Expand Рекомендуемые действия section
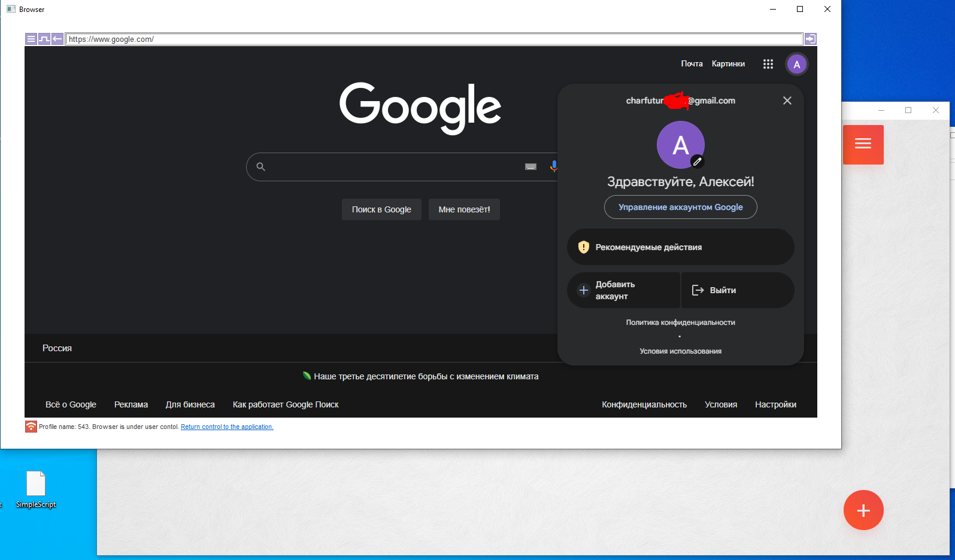Screen dimensions: 955x560 coord(680,247)
